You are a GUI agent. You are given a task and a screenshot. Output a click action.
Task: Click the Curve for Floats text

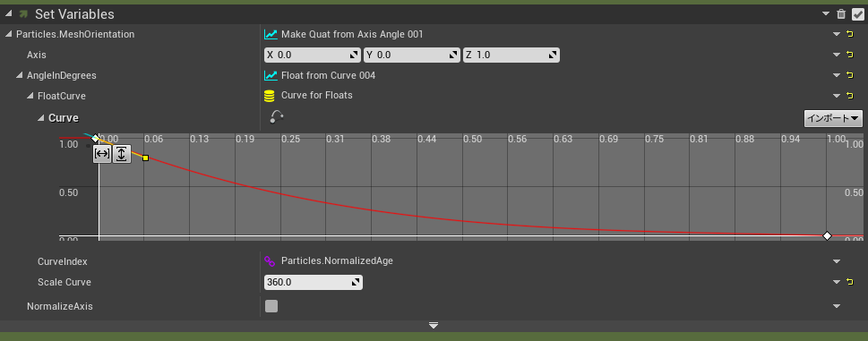[x=316, y=95]
